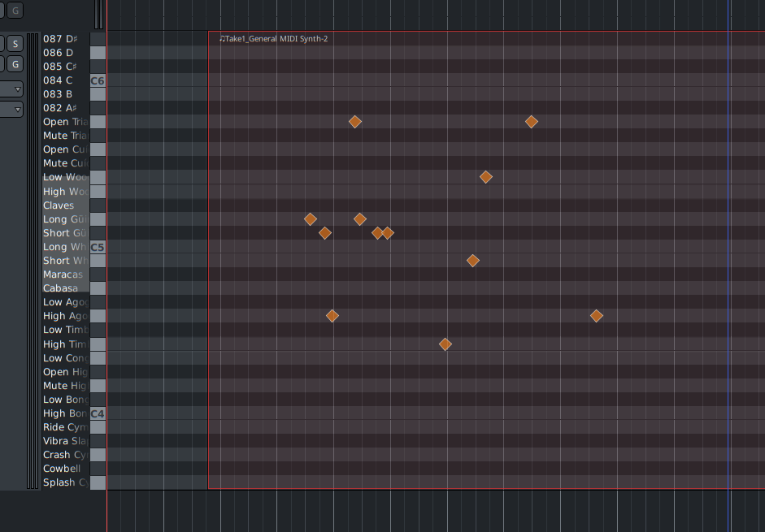Select the Short Whistle note diamond
The height and width of the screenshot is (532, 765).
click(472, 261)
